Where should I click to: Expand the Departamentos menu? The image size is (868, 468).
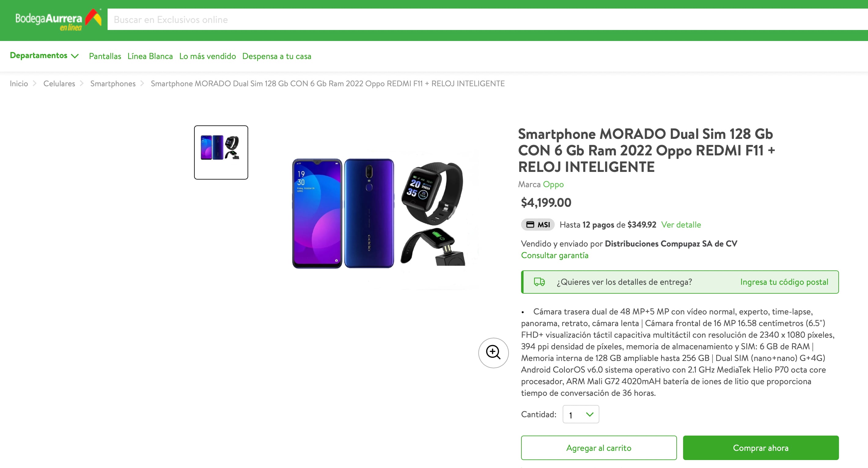coord(44,56)
